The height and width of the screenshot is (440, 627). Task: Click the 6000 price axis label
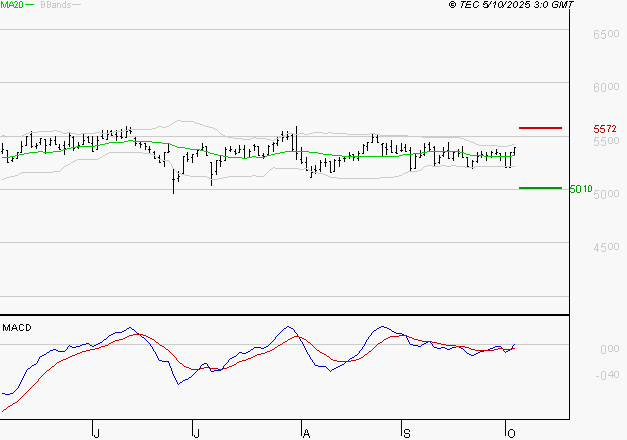[x=605, y=87]
